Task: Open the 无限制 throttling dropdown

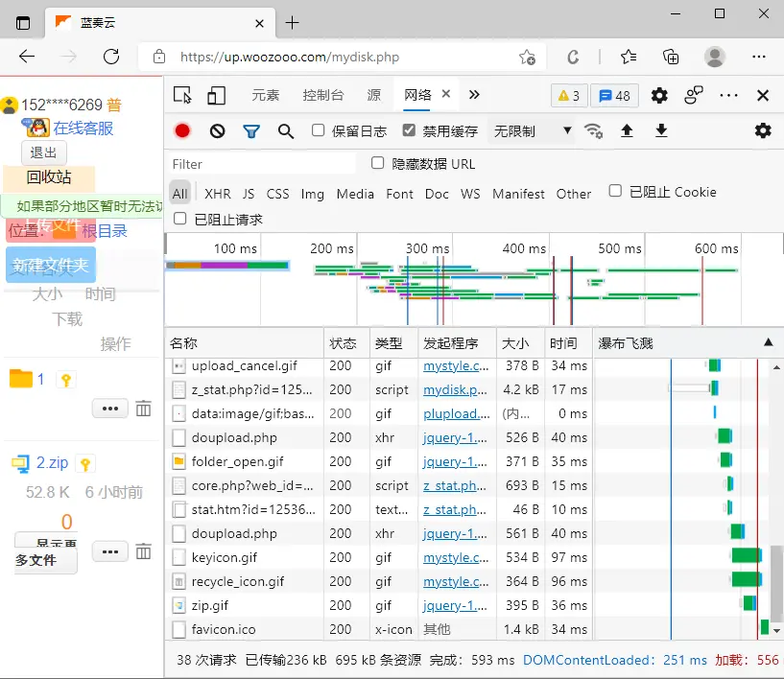Action: point(532,130)
